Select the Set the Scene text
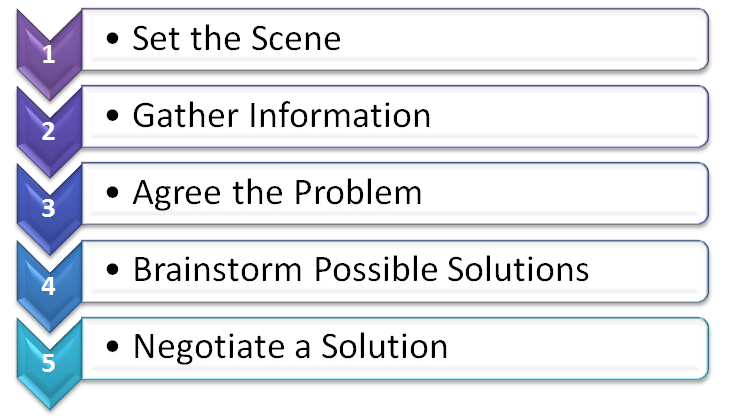This screenshot has width=731, height=420. click(x=237, y=38)
